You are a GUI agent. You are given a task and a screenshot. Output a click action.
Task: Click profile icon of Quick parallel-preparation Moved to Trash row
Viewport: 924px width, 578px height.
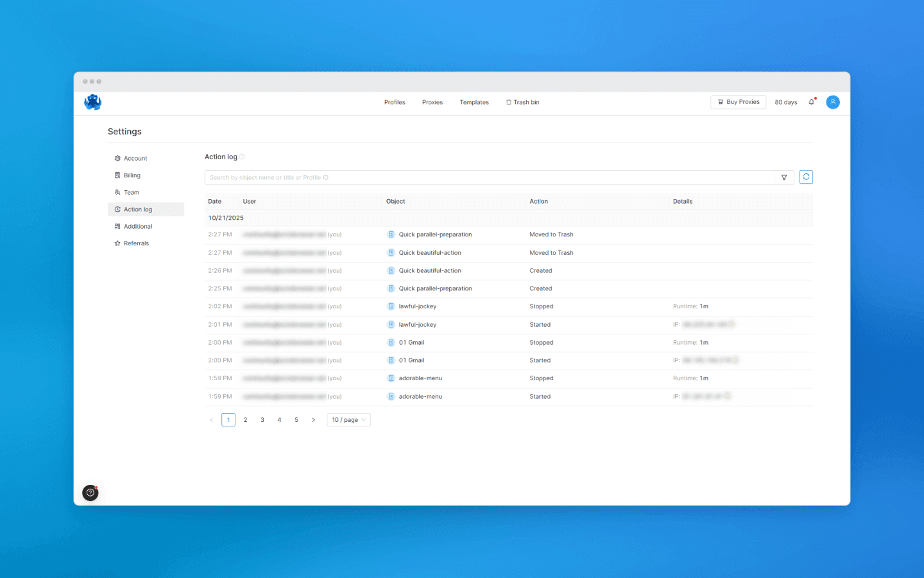391,234
